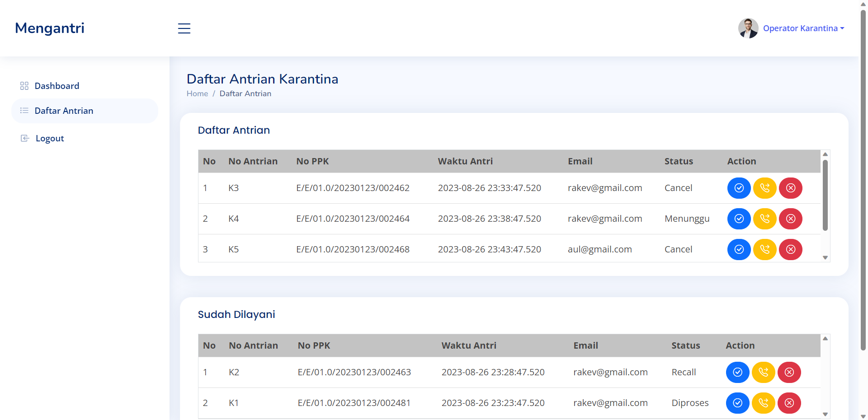
Task: Click timestamp 2023-08-26 23:33:47.520
Action: pyautogui.click(x=490, y=188)
